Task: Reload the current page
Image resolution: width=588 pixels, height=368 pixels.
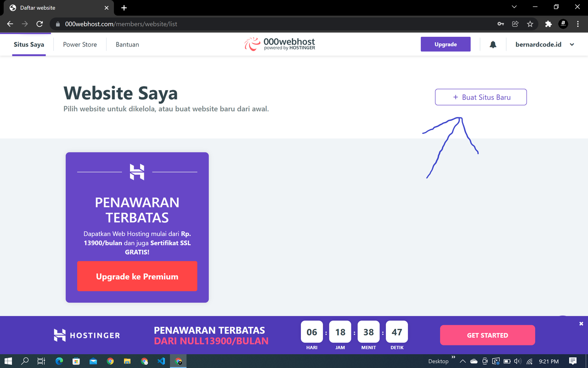Action: click(x=40, y=24)
